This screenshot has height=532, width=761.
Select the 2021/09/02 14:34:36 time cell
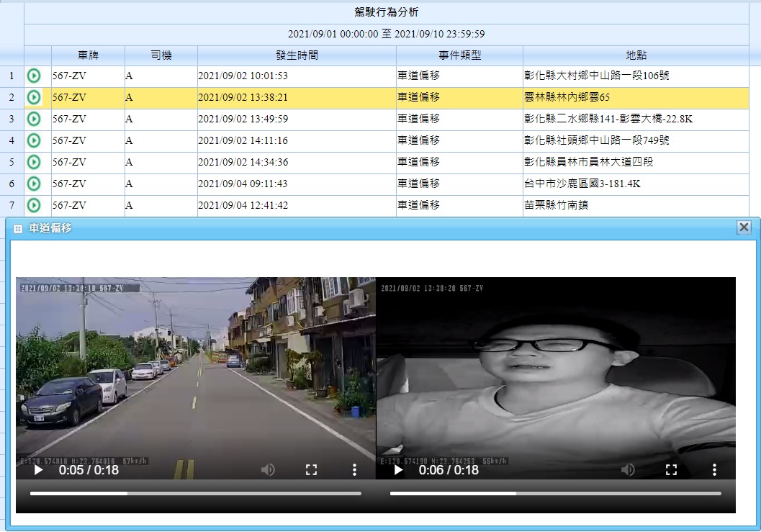click(297, 162)
